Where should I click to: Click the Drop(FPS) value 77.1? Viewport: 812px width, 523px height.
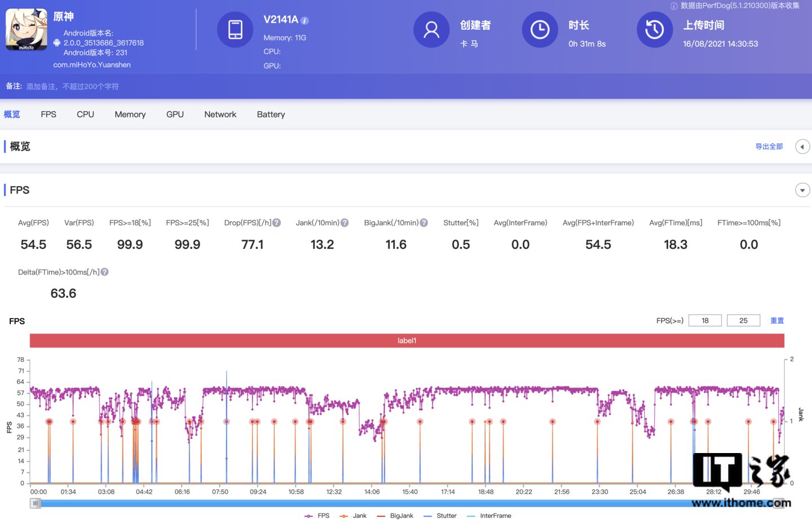coord(252,244)
